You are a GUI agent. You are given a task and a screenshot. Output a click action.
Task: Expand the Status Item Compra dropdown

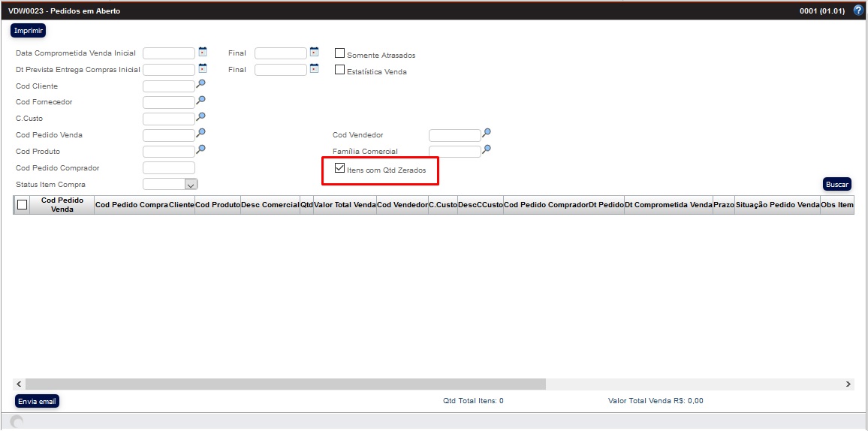click(x=191, y=184)
